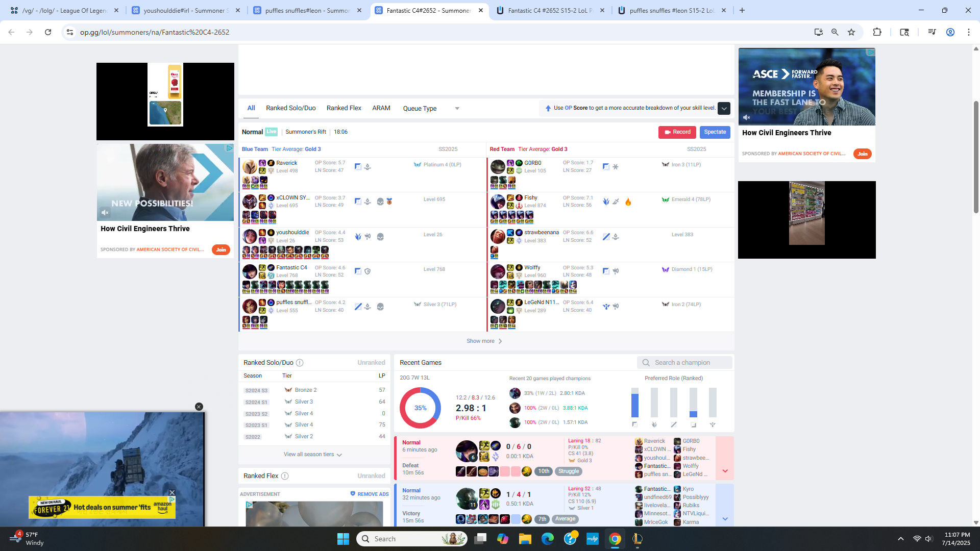Click the S2024 S3 season badge

(x=256, y=391)
